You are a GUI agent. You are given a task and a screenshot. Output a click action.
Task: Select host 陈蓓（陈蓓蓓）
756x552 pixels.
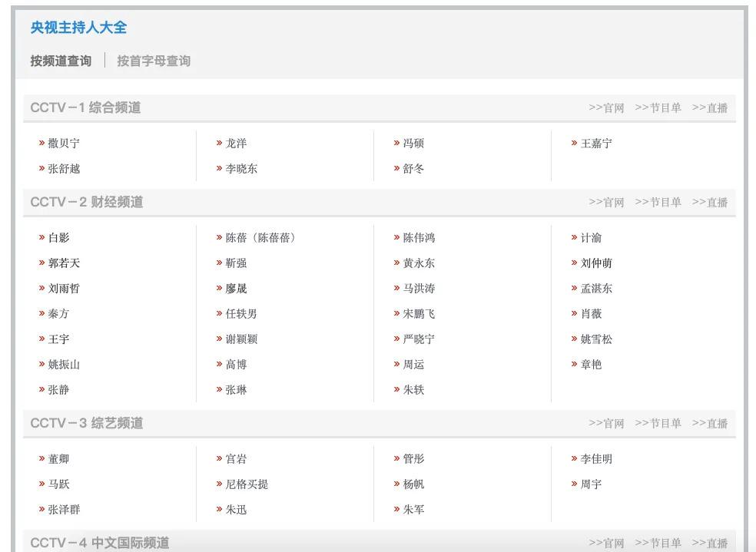[x=260, y=237]
